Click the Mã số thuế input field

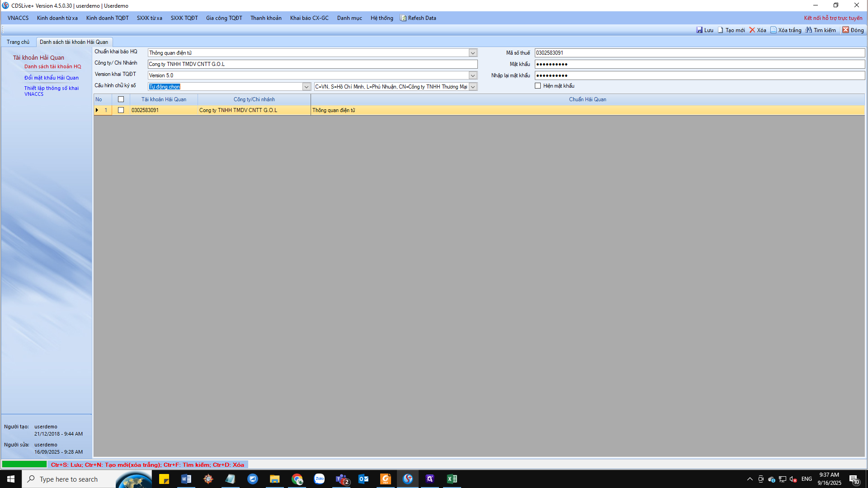tap(699, 53)
